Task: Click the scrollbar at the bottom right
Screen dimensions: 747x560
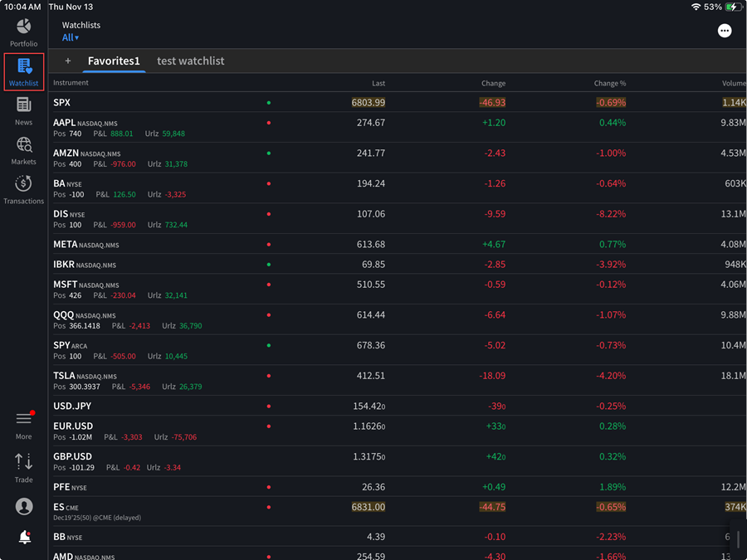Action: pos(737,539)
